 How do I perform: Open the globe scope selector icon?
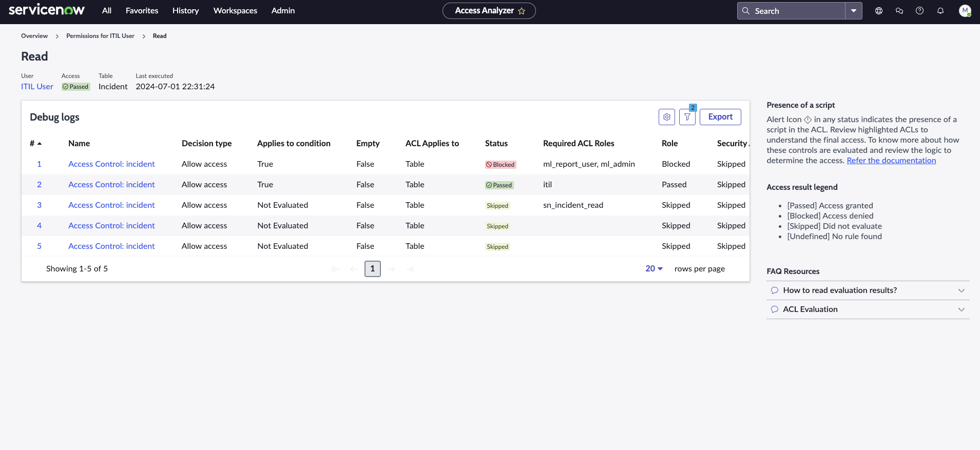click(879, 11)
